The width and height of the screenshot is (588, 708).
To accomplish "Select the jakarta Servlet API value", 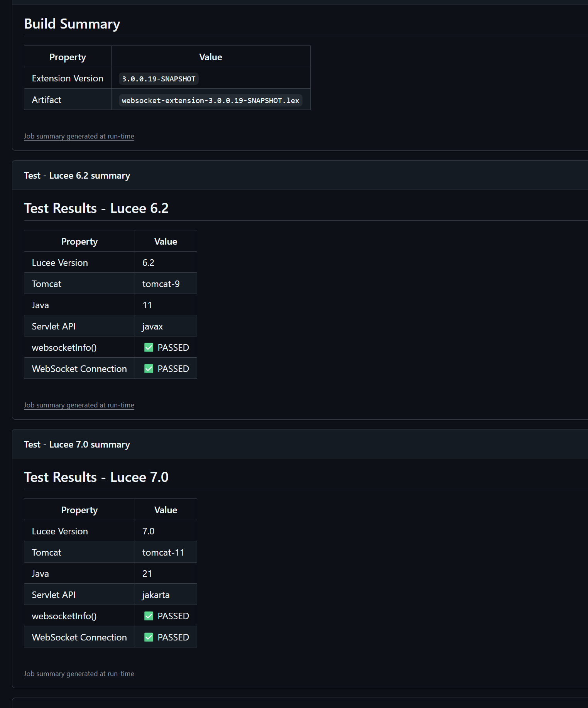I will (156, 595).
